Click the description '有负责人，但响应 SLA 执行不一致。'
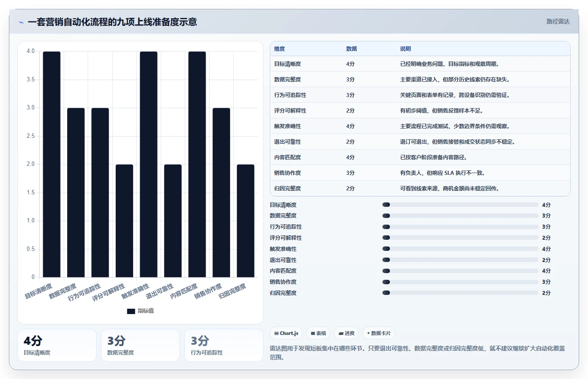588x379 pixels. pos(443,173)
